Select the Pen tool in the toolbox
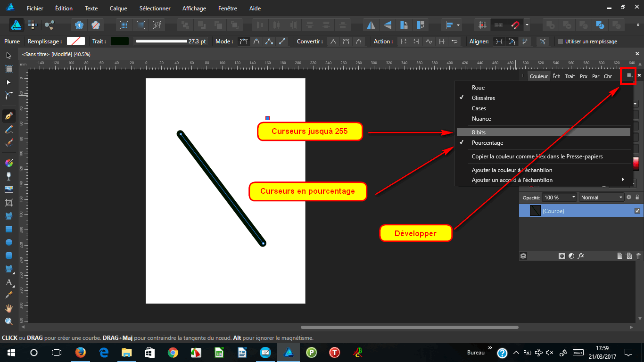Screen dimensions: 644x362 [x=8, y=116]
